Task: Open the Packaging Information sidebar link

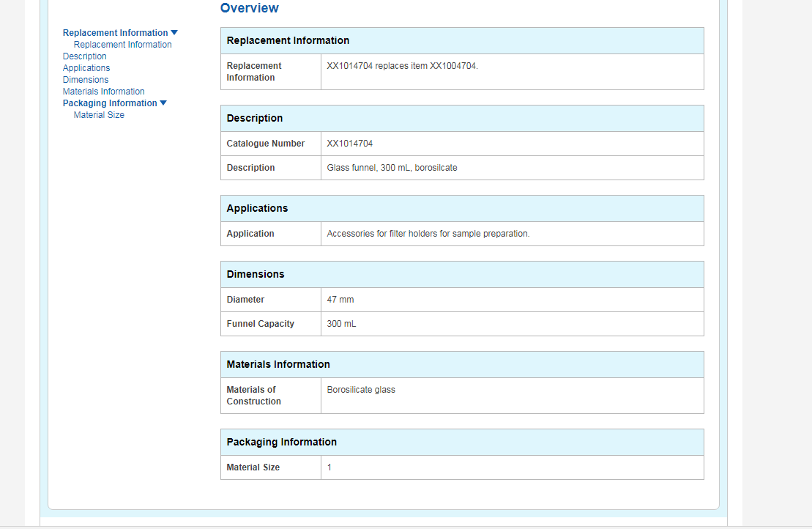Action: [110, 103]
